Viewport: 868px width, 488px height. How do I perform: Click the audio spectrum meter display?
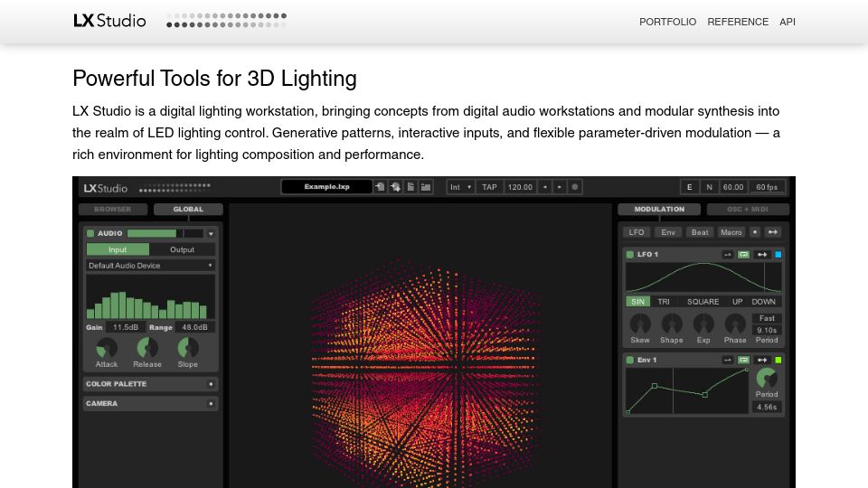pyautogui.click(x=151, y=296)
